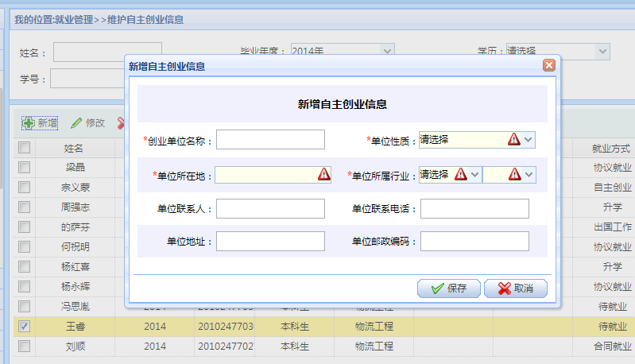Uncheck the row checkbox for 王睿
The height and width of the screenshot is (364, 635).
(25, 326)
